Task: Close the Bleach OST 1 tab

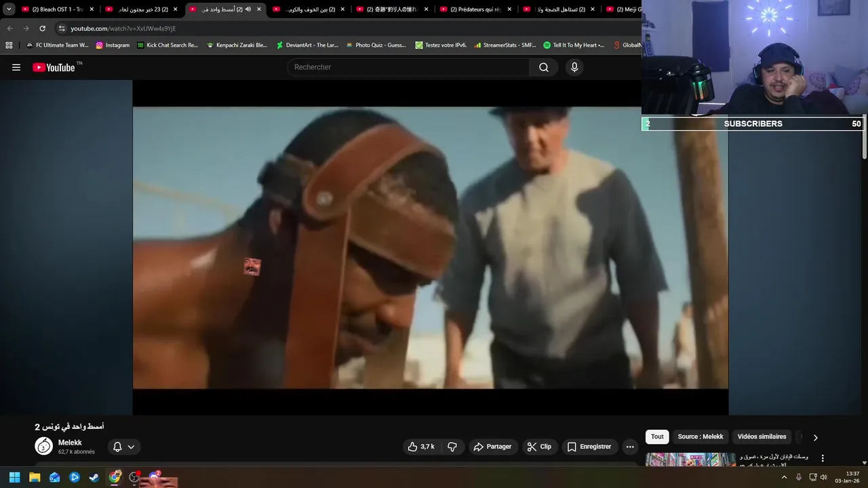Action: click(92, 9)
